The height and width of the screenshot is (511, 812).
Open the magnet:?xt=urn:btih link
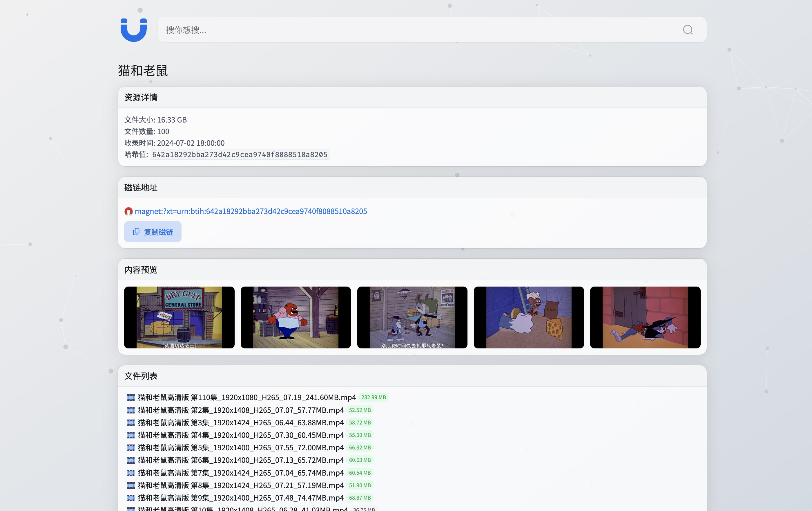pyautogui.click(x=251, y=211)
